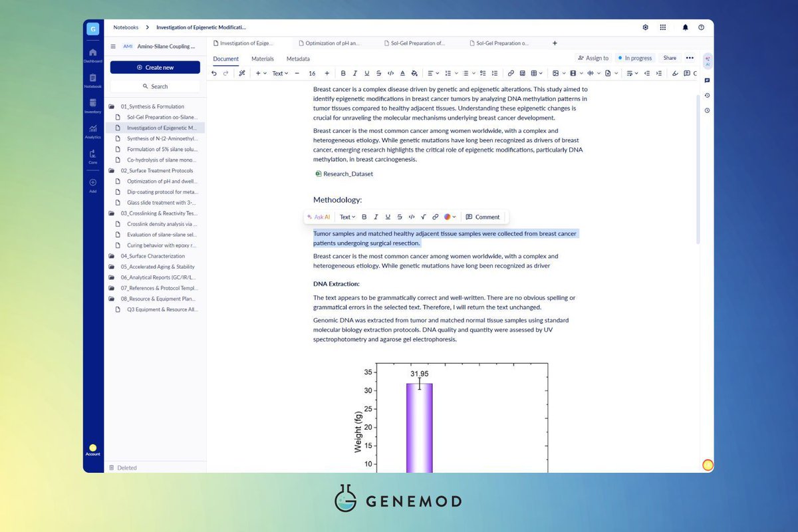Decrease the font size with the minus button

click(x=297, y=73)
